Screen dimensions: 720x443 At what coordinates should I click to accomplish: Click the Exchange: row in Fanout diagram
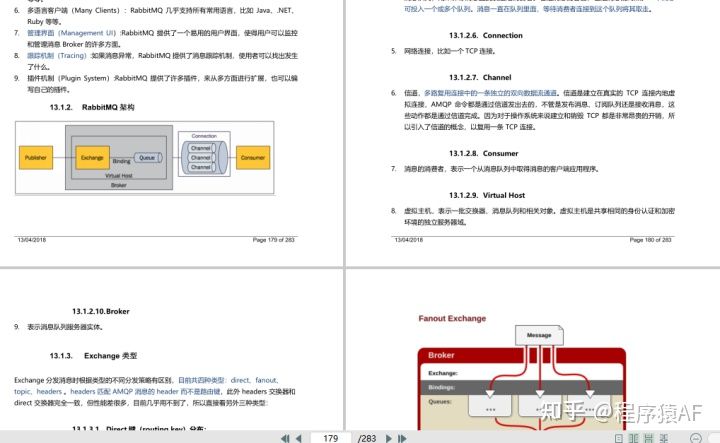point(522,373)
